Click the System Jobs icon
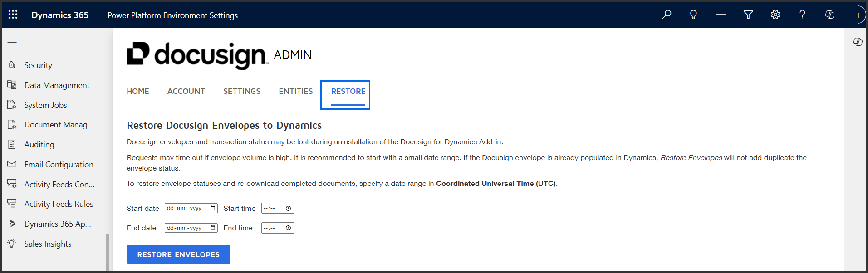868x273 pixels. tap(12, 105)
